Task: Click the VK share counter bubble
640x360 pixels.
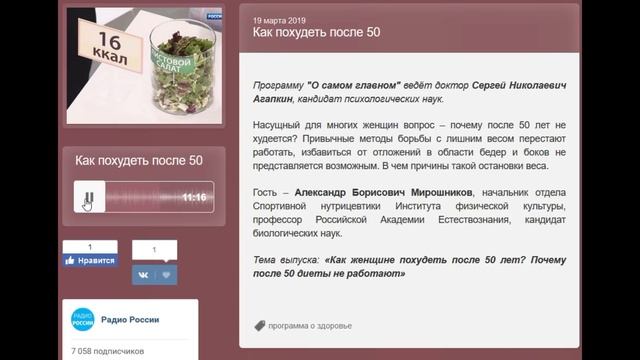Action: (x=154, y=250)
